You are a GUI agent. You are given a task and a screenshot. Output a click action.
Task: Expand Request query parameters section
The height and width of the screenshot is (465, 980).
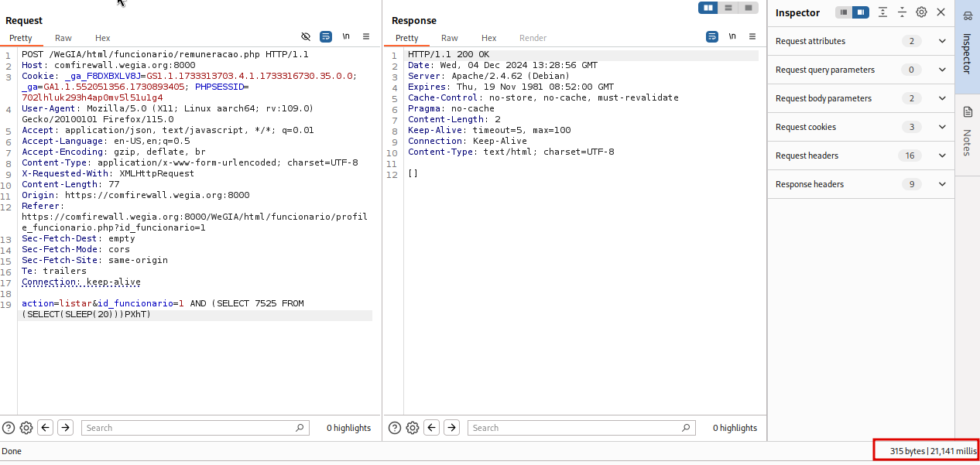pyautogui.click(x=861, y=70)
